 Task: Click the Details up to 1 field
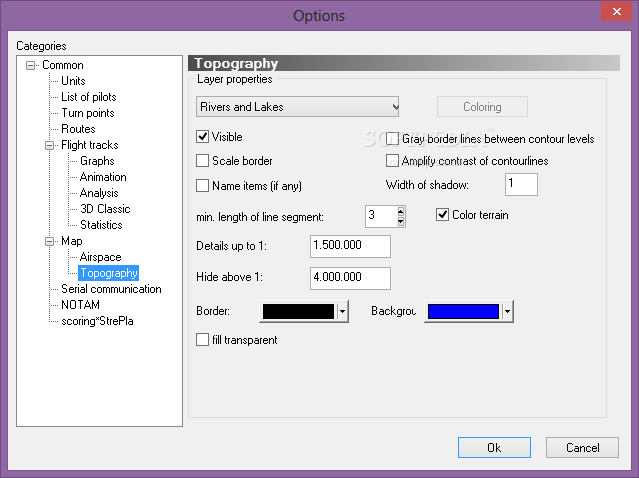click(350, 246)
